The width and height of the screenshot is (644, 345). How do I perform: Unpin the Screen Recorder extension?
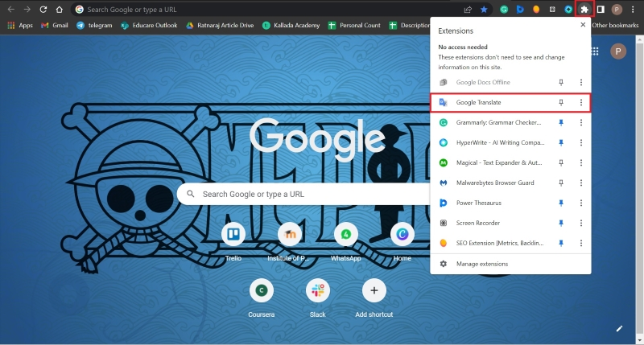coord(561,223)
